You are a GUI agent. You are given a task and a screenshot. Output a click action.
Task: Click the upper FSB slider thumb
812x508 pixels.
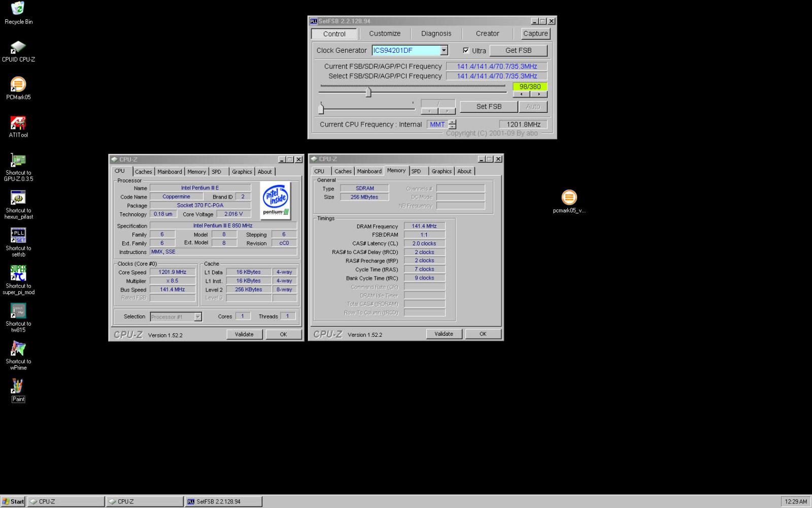368,92
